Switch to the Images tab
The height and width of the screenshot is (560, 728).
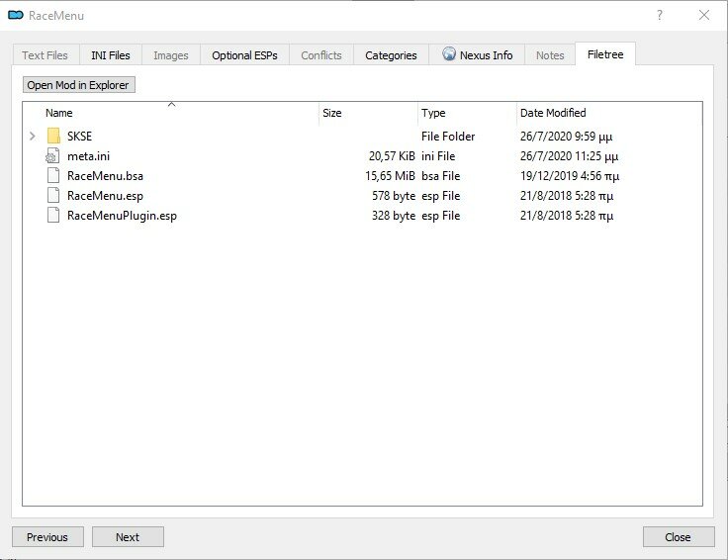tap(171, 55)
